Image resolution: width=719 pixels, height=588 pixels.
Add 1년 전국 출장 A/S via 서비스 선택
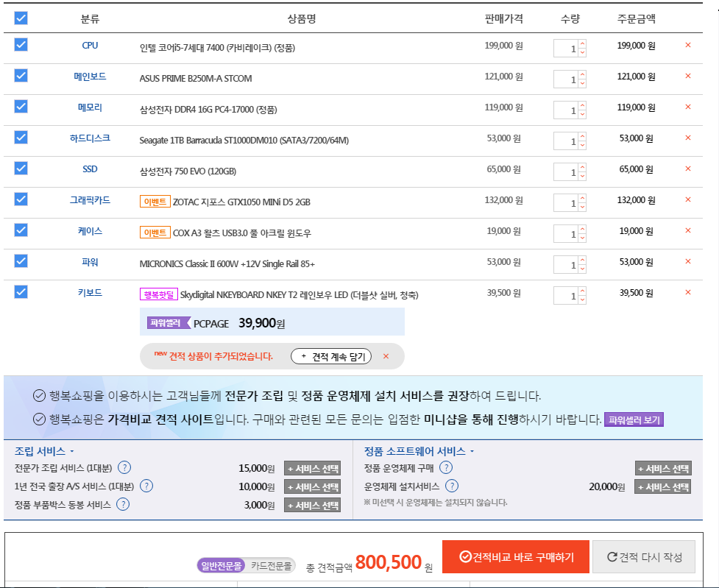tap(312, 486)
